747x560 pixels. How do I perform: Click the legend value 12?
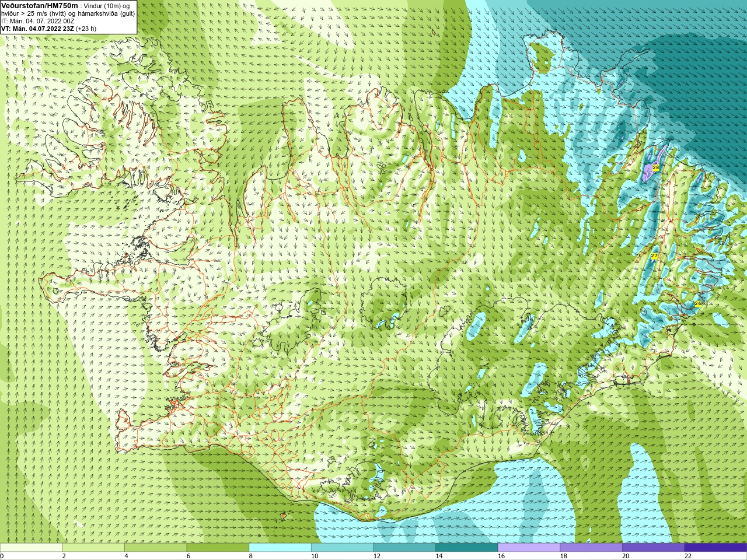pos(377,556)
